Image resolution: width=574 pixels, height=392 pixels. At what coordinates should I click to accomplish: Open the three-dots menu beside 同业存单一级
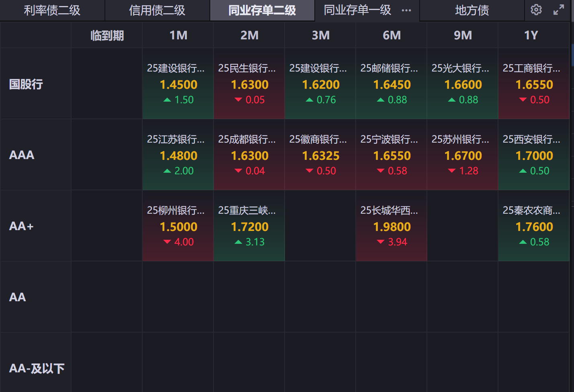(406, 10)
